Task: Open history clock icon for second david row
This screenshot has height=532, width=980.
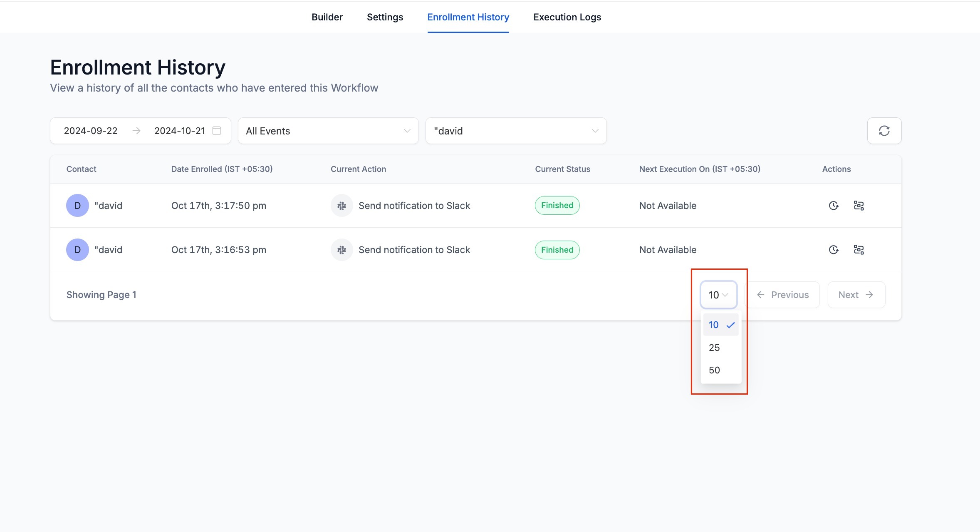Action: tap(833, 250)
